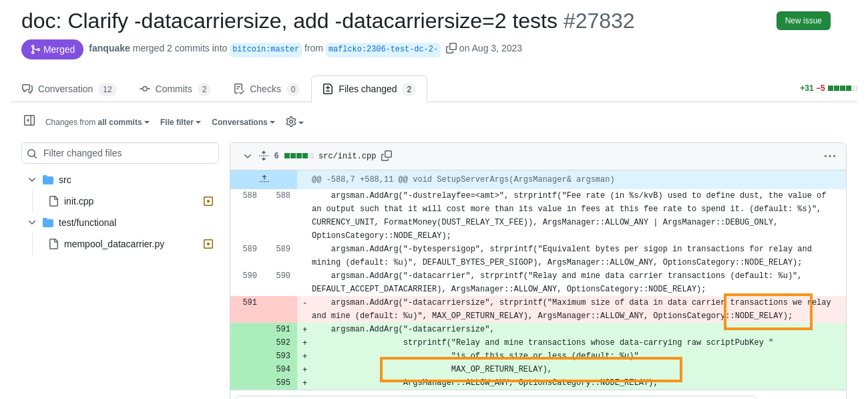
Task: Click the modified marker beside mempool_datacarrier.py
Action: 208,244
